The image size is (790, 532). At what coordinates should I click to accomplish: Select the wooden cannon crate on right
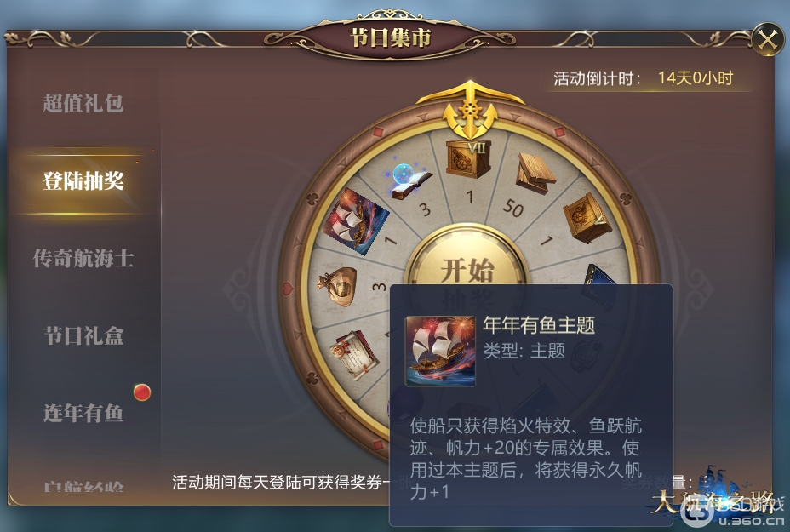[587, 218]
